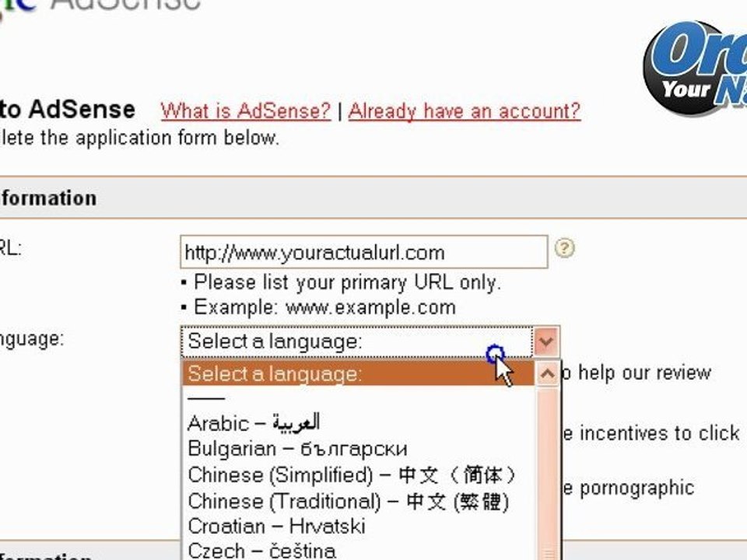Select Croatian – Hrvatski option
The image size is (747, 560).
tap(358, 527)
